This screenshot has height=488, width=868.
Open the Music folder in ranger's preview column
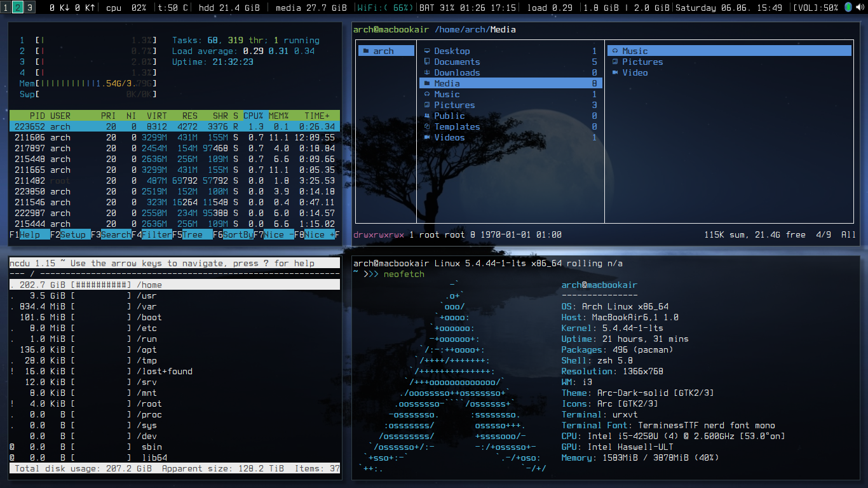pyautogui.click(x=729, y=51)
